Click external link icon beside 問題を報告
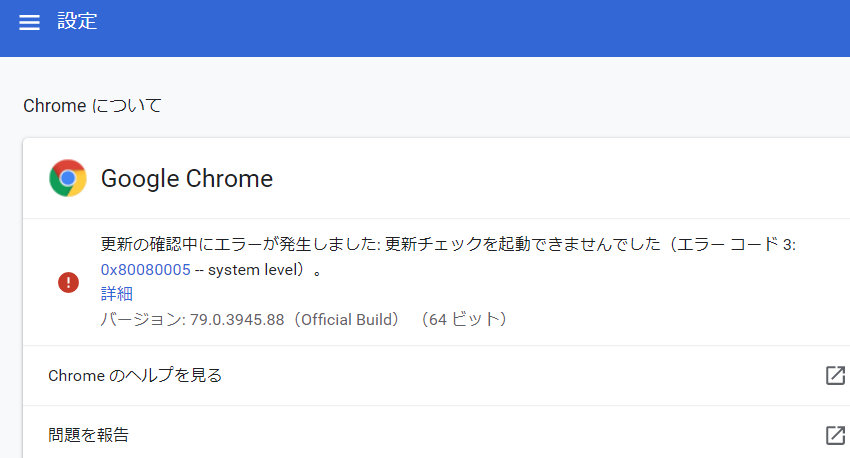This screenshot has height=458, width=850. 835,435
